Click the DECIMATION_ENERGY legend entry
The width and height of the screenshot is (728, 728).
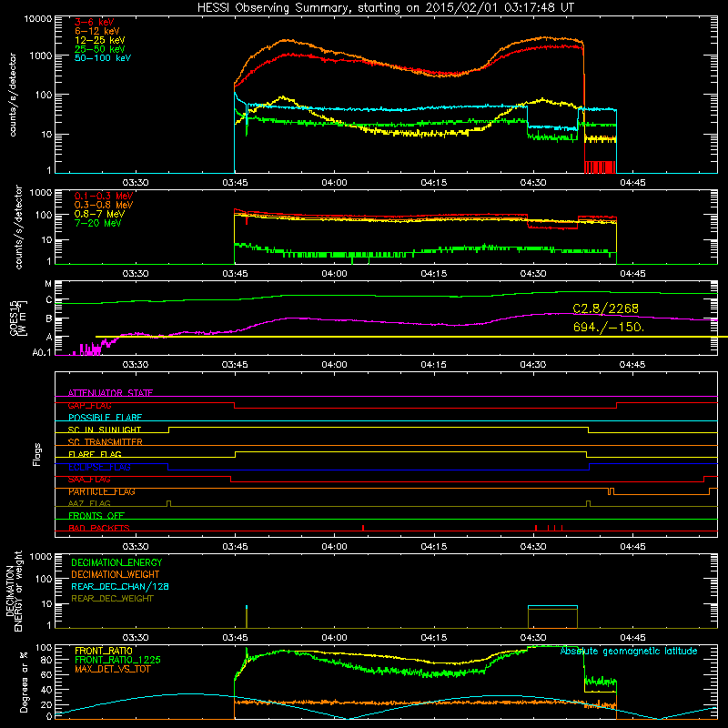(116, 562)
